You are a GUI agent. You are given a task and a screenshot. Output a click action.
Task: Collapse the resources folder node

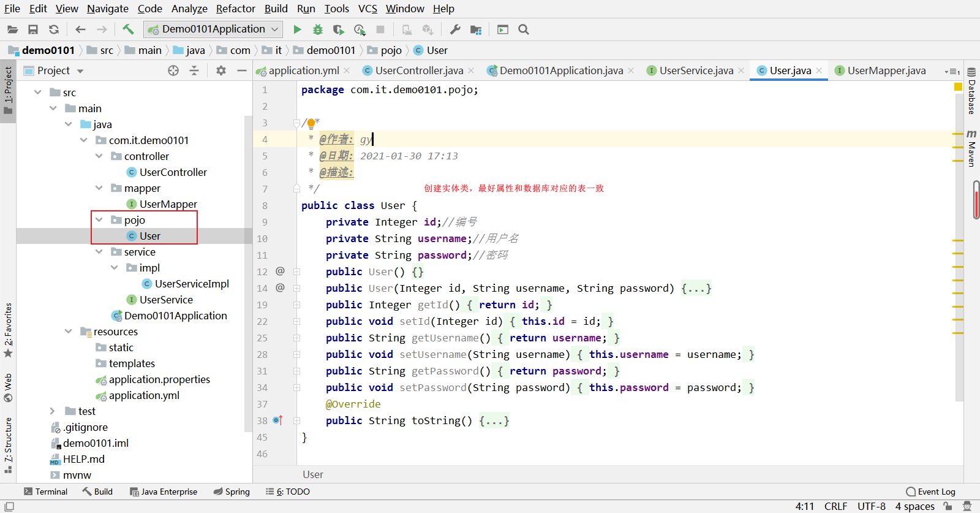click(69, 331)
